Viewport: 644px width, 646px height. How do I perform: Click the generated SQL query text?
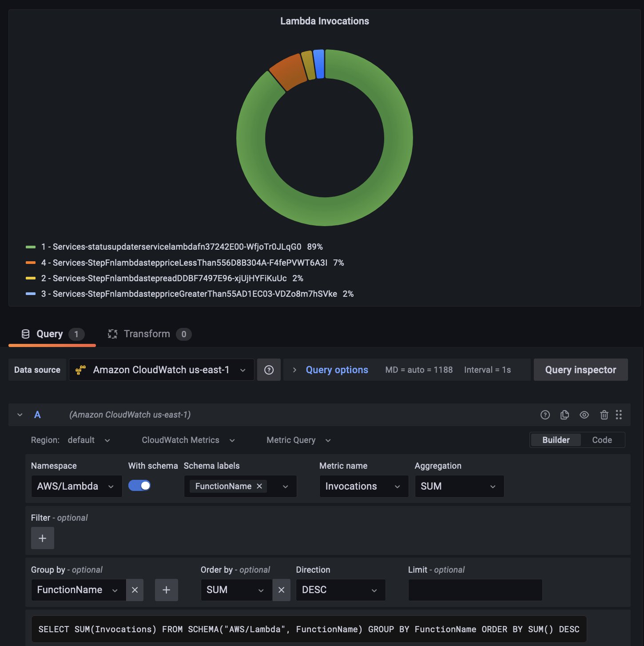click(x=309, y=629)
